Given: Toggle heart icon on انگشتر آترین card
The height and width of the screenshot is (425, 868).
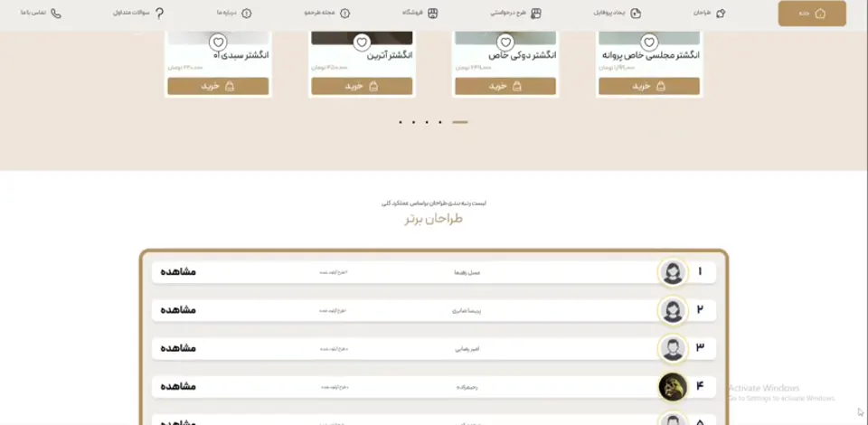Looking at the screenshot, I should 362,42.
